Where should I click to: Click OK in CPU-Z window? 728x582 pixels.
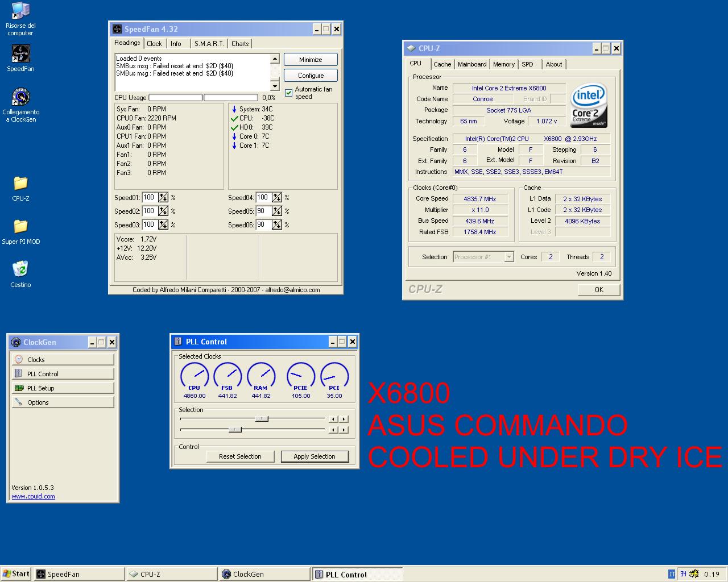599,290
